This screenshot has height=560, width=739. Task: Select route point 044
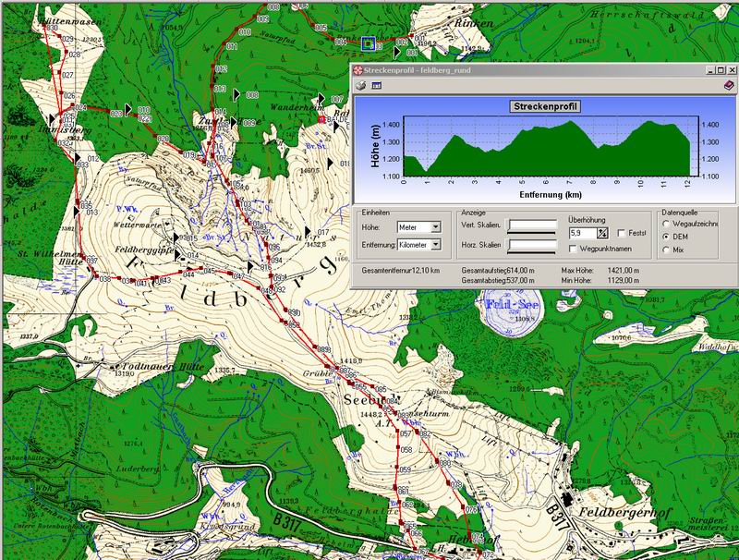pyautogui.click(x=181, y=272)
